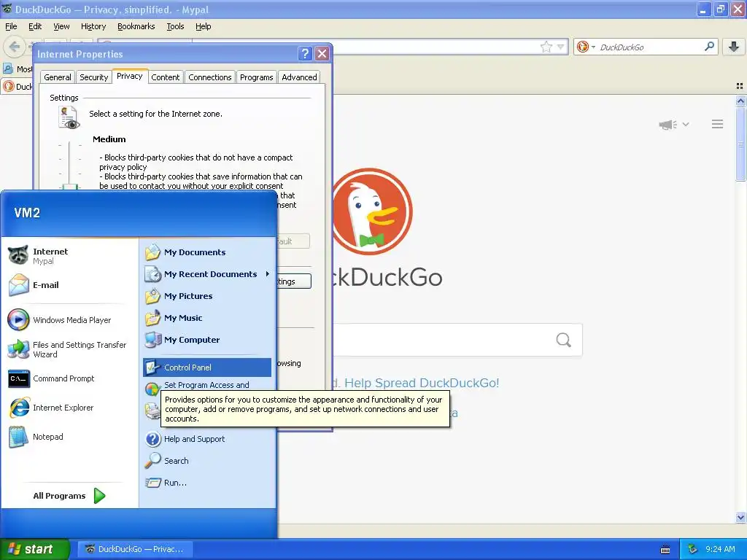Click the privacy level slider thumb
747x560 pixels.
pos(69,187)
